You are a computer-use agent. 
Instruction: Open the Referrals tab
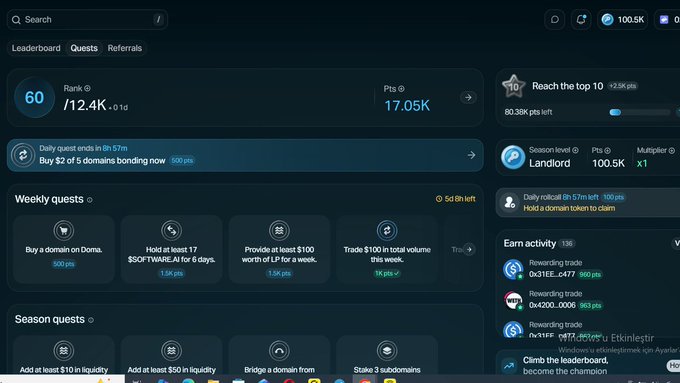(x=124, y=48)
